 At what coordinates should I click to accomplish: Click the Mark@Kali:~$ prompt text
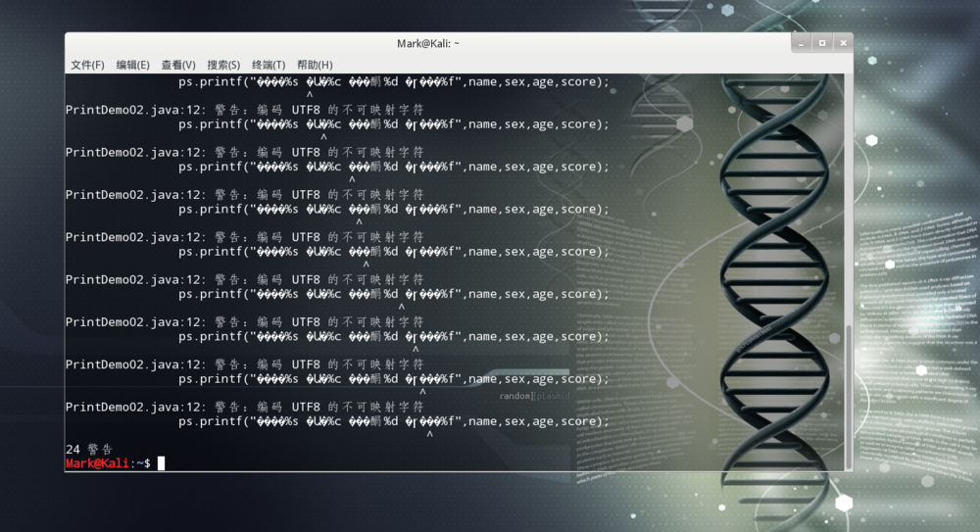tap(108, 463)
